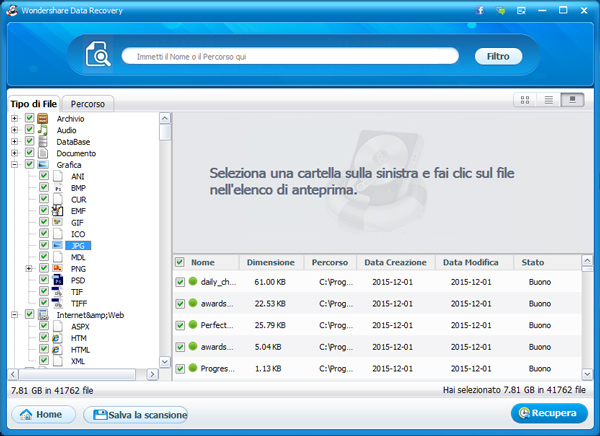Screen dimensions: 600x436
Task: Click the Audio music note icon
Action: [43, 130]
